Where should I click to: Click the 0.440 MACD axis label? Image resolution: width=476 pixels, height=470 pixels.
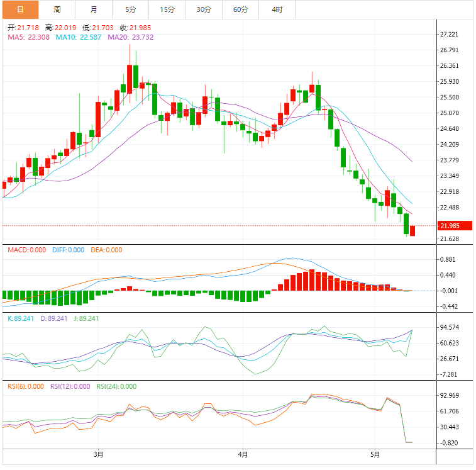point(448,275)
